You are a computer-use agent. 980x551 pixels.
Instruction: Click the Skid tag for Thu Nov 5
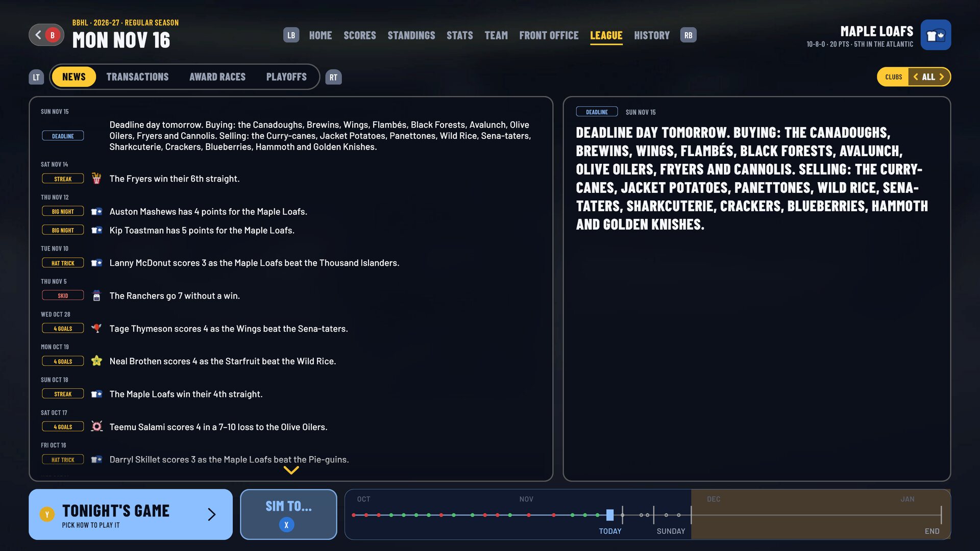tap(63, 296)
